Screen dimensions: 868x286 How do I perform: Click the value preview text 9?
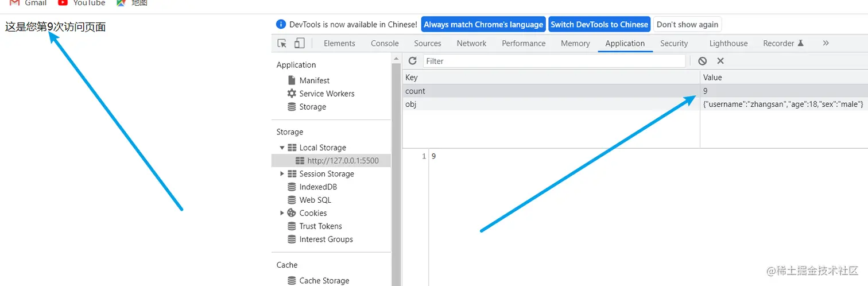pos(433,156)
